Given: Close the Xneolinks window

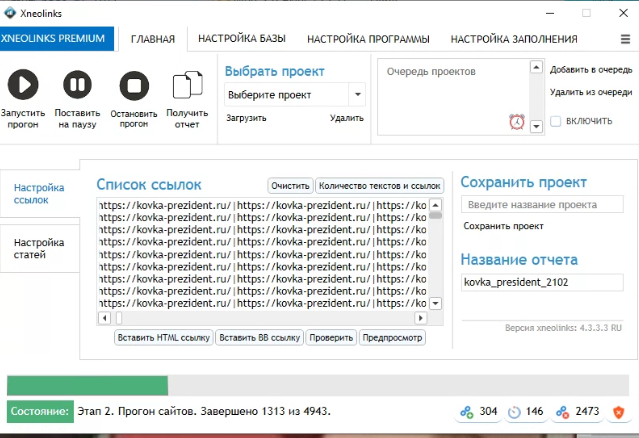Looking at the screenshot, I should (x=624, y=13).
